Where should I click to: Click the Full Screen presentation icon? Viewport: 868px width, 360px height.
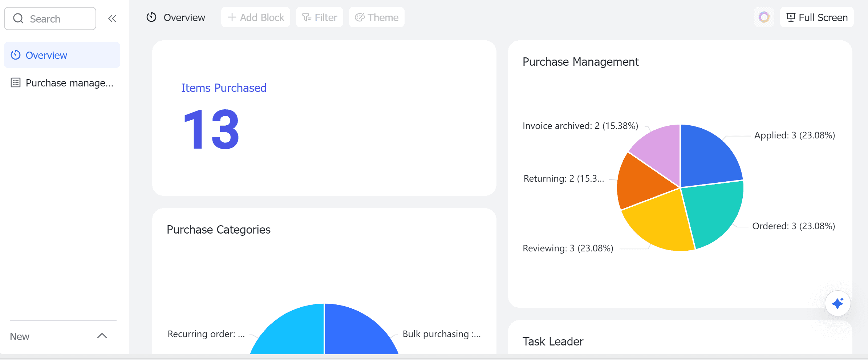[791, 17]
